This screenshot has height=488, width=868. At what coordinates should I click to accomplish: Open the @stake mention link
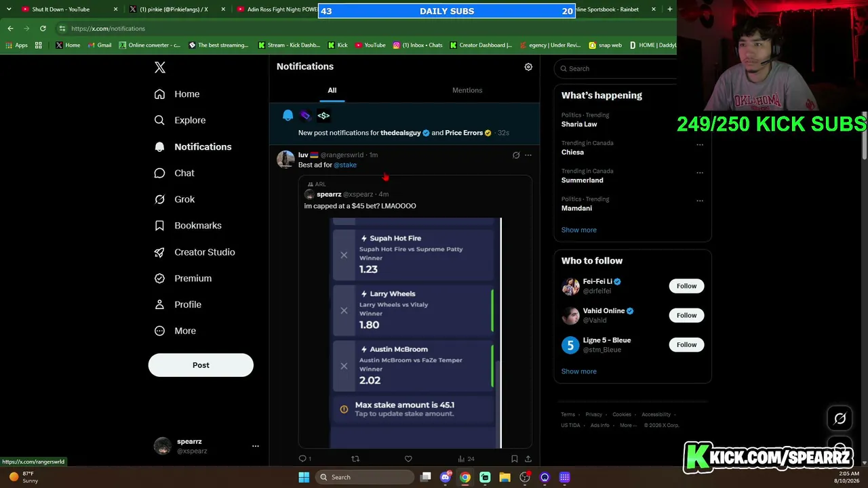coord(345,165)
